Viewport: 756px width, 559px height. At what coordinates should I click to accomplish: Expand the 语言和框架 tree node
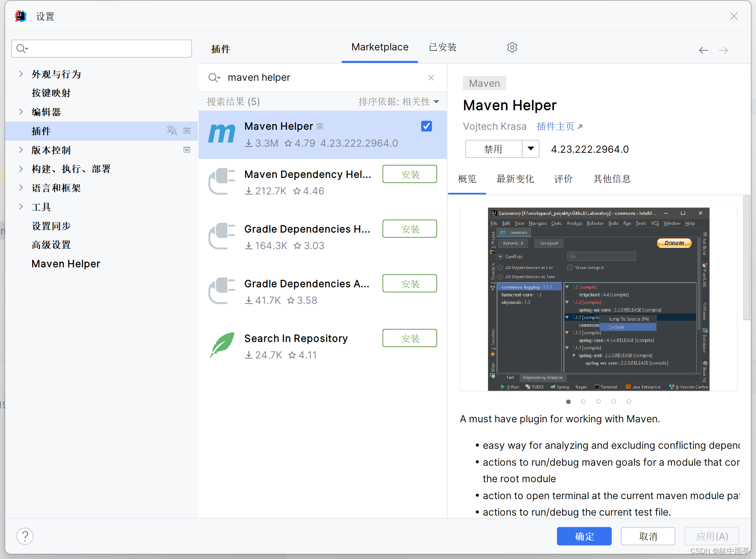tap(21, 187)
